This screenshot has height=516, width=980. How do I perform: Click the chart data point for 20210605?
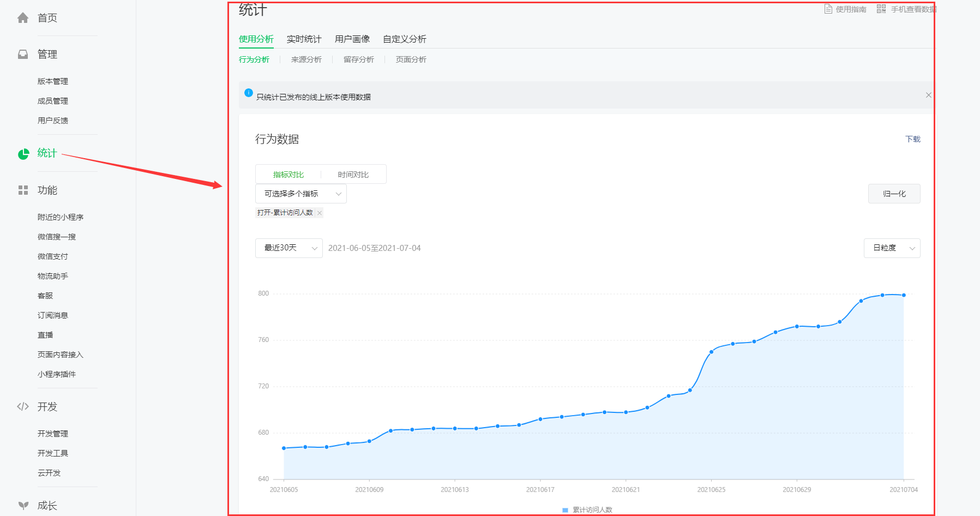click(x=284, y=448)
